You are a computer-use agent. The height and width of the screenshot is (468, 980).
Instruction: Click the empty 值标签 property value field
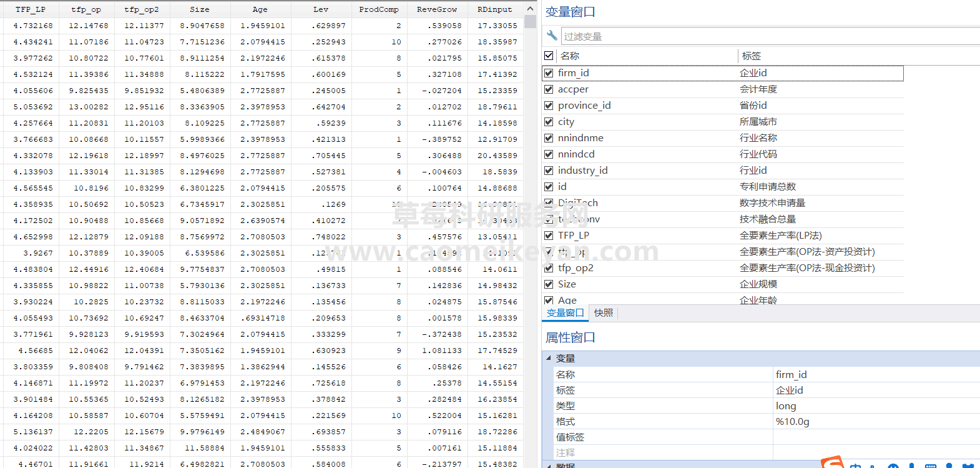(x=876, y=437)
